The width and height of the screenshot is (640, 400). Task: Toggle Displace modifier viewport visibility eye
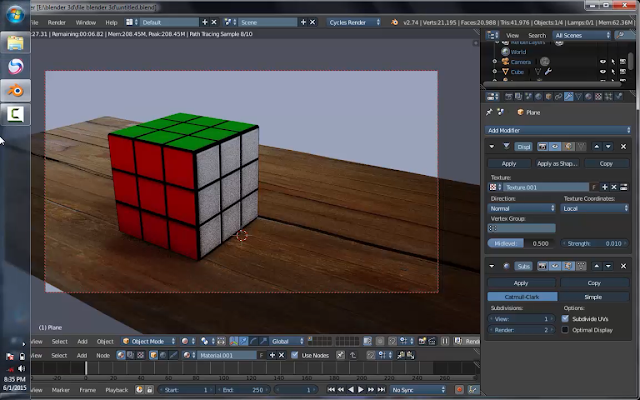tap(555, 147)
